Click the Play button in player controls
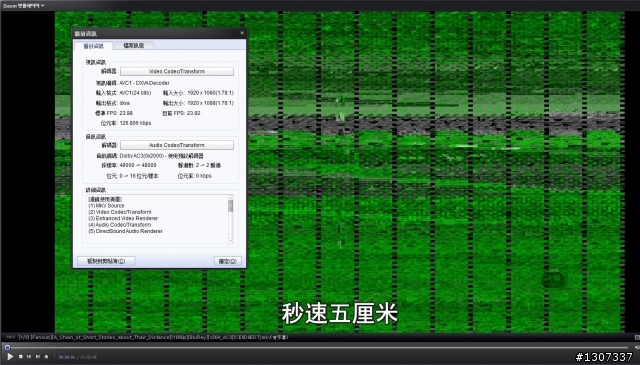The width and height of the screenshot is (640, 365). tap(10, 356)
